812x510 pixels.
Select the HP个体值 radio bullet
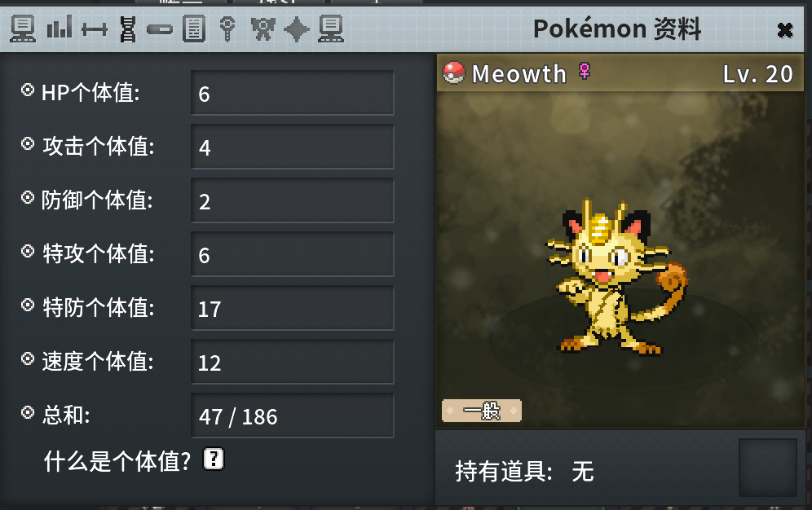[x=28, y=90]
